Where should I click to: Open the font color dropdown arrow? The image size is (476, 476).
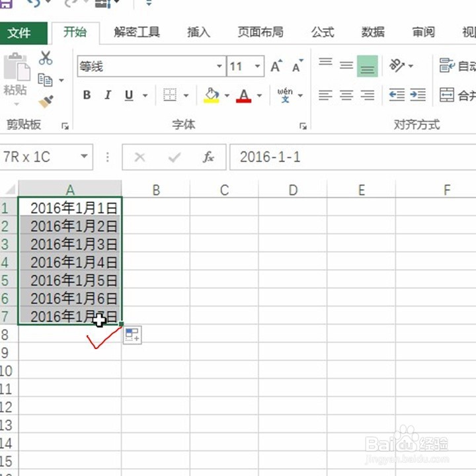(x=259, y=96)
